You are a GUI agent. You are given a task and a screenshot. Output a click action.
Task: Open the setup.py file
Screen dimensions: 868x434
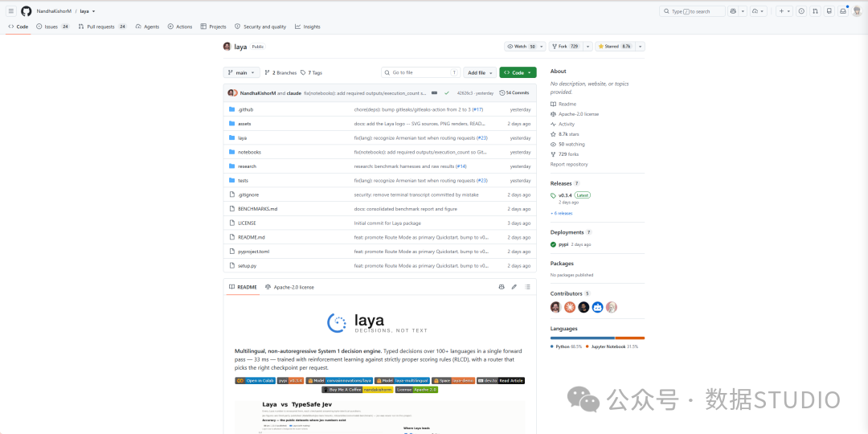(x=247, y=266)
